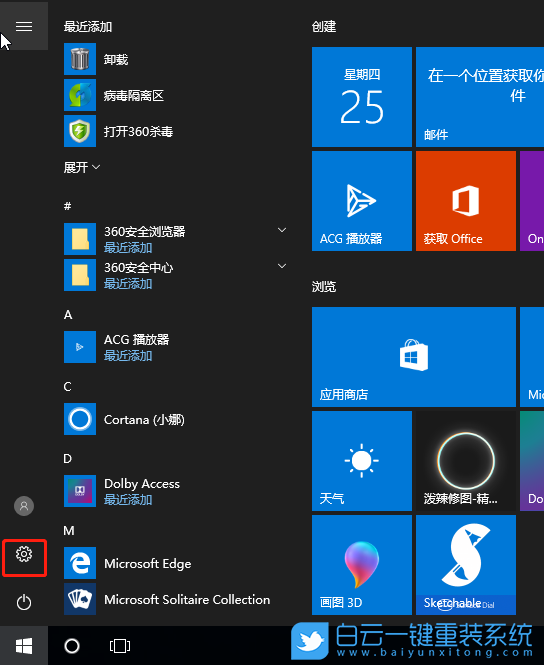The width and height of the screenshot is (544, 665).
Task: Expand the 360安全中心 folder chevron
Action: [282, 266]
